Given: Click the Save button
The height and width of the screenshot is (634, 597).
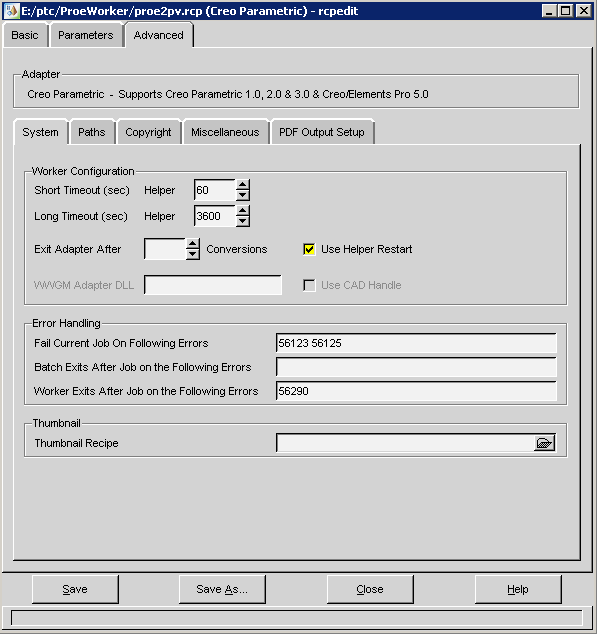Looking at the screenshot, I should tap(75, 589).
